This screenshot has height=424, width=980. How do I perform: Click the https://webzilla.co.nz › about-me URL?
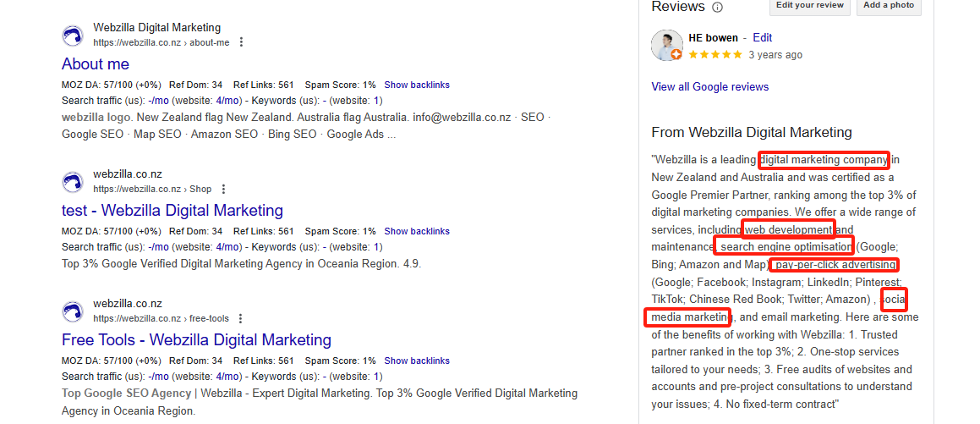[162, 42]
